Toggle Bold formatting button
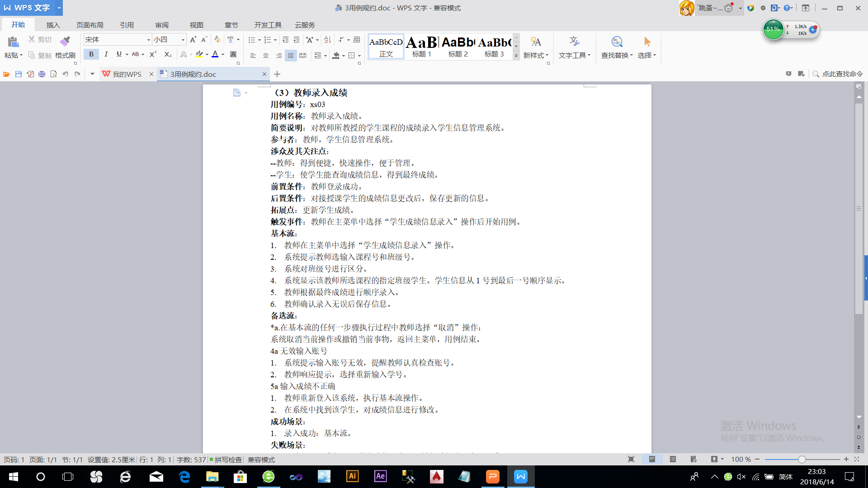 click(91, 54)
